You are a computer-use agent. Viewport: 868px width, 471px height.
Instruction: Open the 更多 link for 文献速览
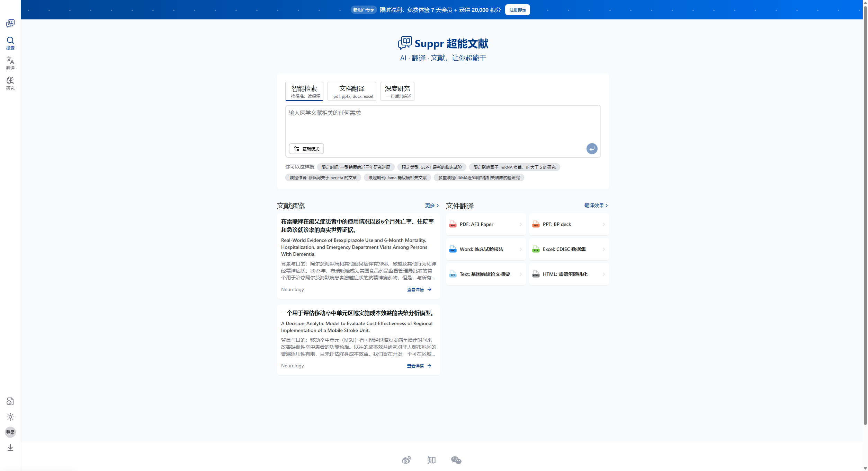tap(432, 206)
